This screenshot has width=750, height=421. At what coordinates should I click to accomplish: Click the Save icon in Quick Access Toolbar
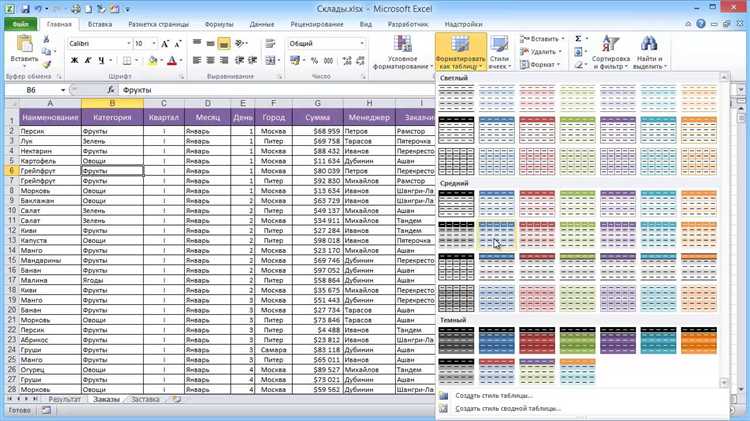[25, 9]
